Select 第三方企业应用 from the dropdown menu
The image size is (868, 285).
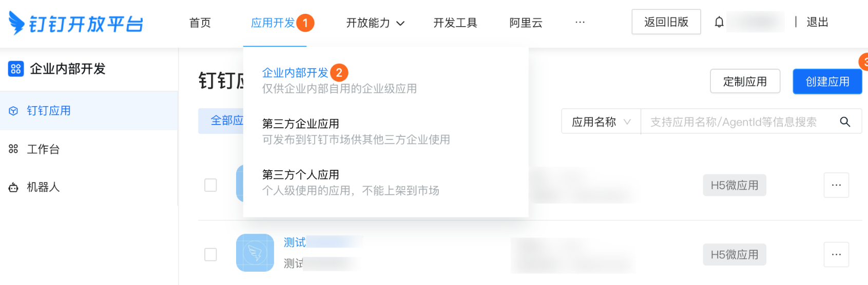coord(301,124)
